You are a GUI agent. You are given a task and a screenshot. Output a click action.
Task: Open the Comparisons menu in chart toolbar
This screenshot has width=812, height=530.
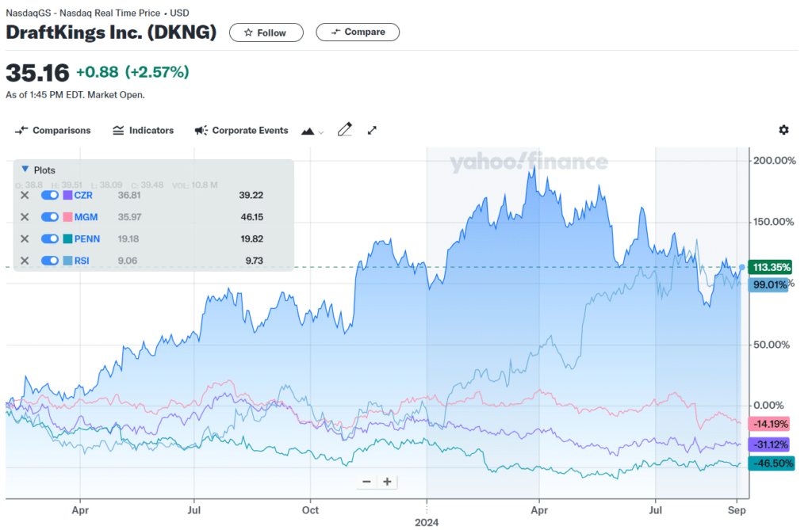click(53, 131)
